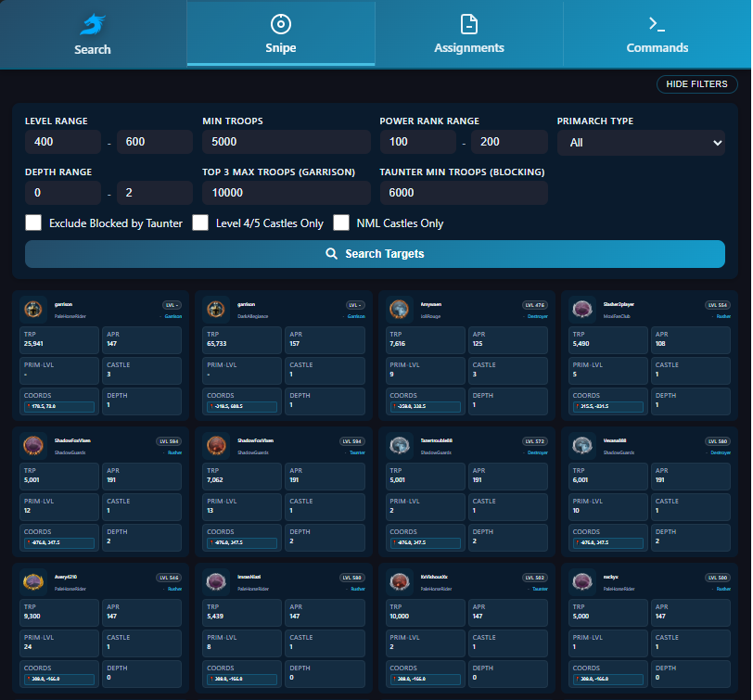The image size is (753, 700).
Task: Enable Exclude Blocked by Taunter checkbox
Action: point(34,223)
